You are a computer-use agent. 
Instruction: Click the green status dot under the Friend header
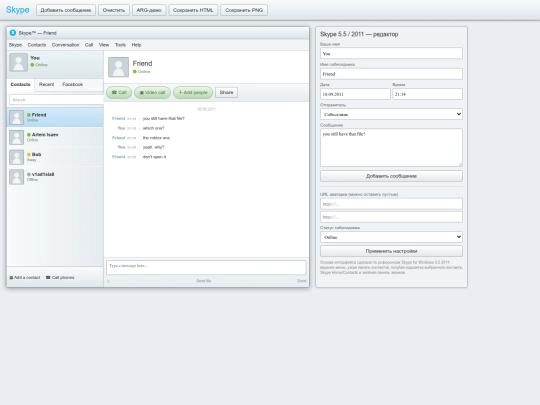point(135,72)
